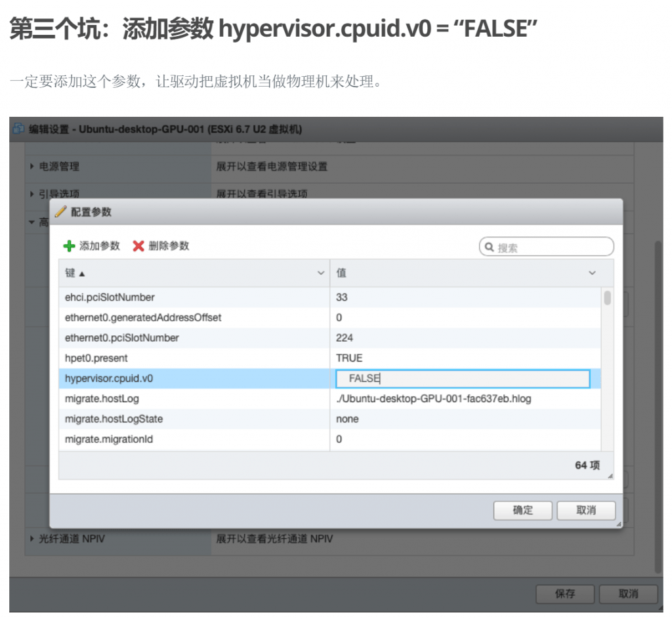This screenshot has width=672, height=620.
Task: Click the ./Ubuntu-desktop-GPU-001-fac637eb.hlog value
Action: click(x=433, y=398)
